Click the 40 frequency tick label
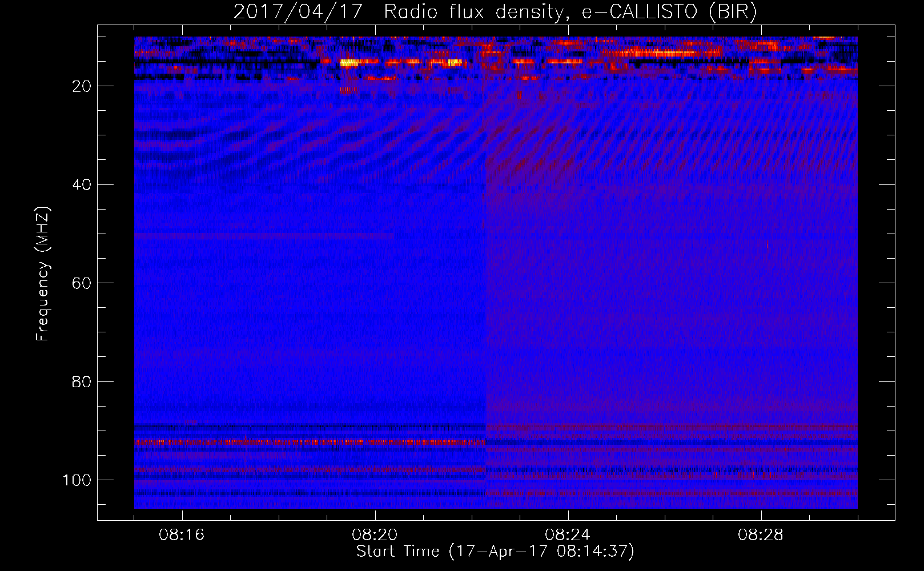This screenshot has height=571, width=924. click(82, 185)
